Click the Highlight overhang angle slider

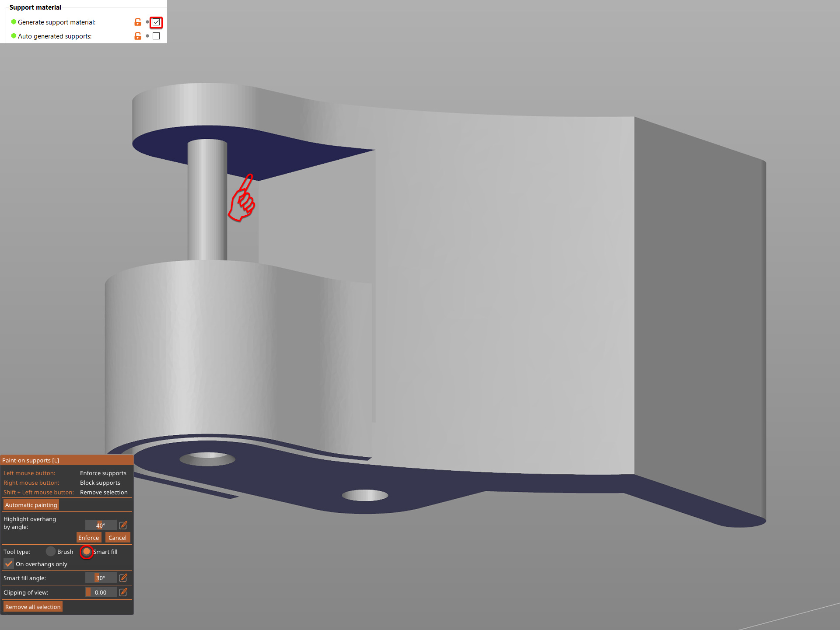(x=101, y=525)
